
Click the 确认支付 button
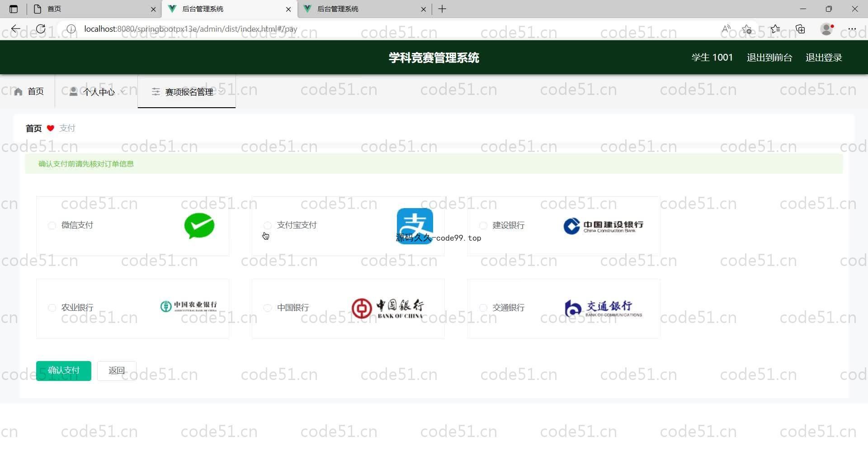click(x=64, y=371)
